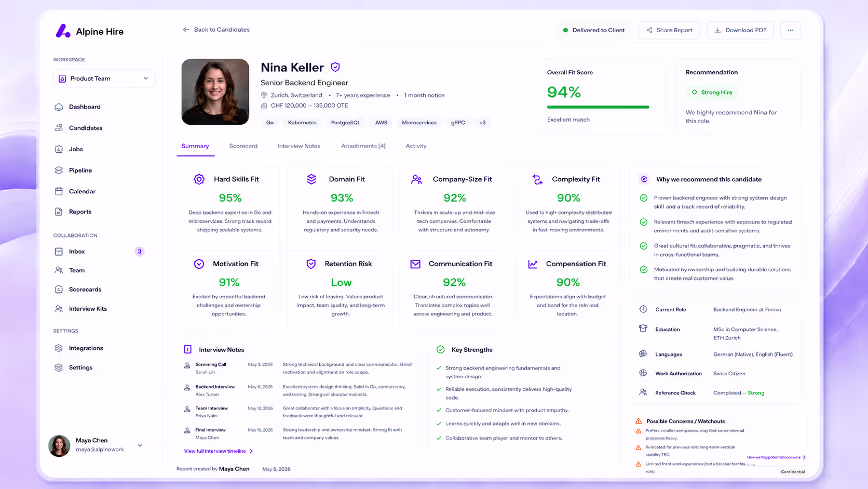The image size is (868, 489).
Task: Open the Dashboard sidebar icon
Action: [59, 107]
